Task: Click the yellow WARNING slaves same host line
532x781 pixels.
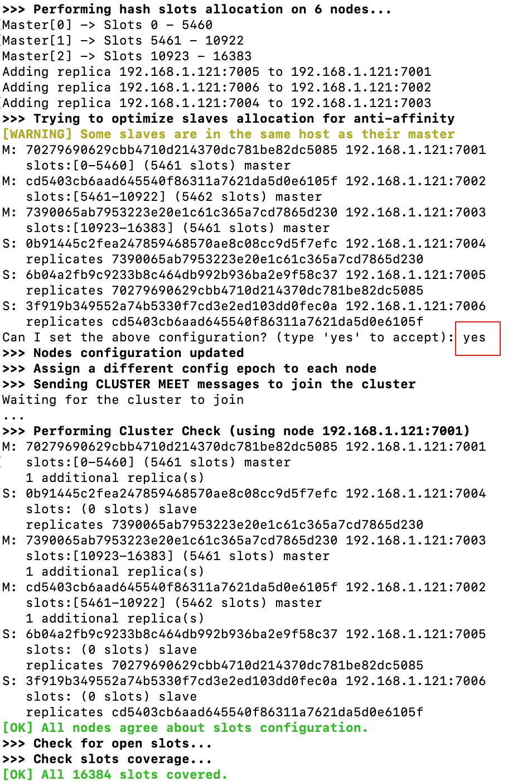Action: pyautogui.click(x=229, y=134)
